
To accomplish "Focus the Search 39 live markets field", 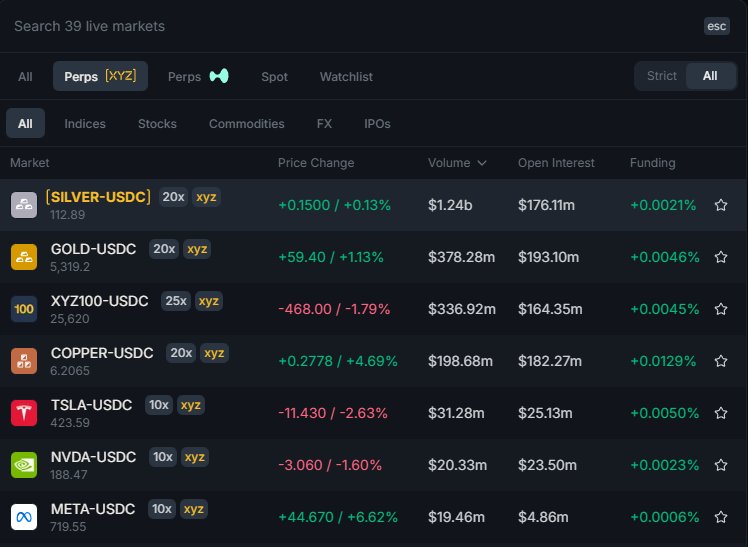I will [x=350, y=26].
